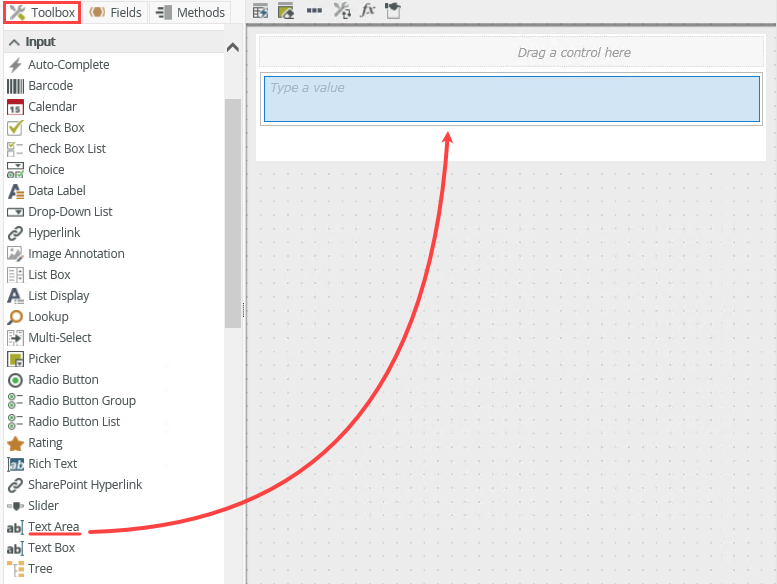The width and height of the screenshot is (777, 584).
Task: Click the second toolbar icon with eraser
Action: point(286,11)
